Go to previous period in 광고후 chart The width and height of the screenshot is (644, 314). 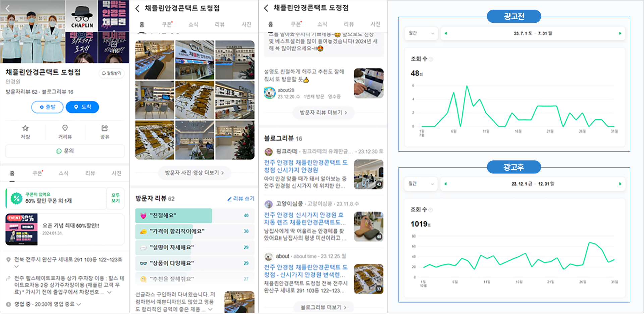click(x=446, y=184)
